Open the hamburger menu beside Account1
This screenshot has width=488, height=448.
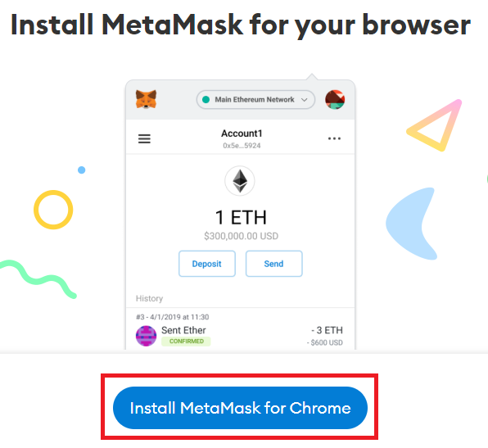(x=144, y=138)
